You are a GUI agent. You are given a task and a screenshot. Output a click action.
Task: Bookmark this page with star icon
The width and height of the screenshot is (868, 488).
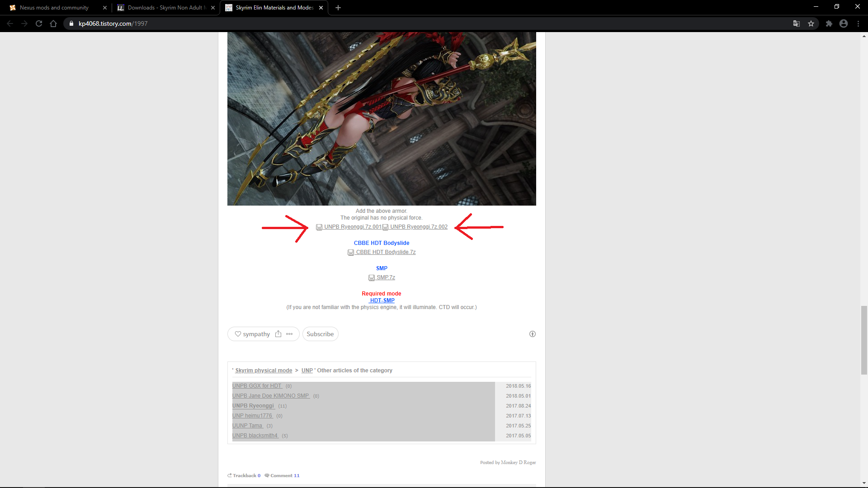point(811,23)
